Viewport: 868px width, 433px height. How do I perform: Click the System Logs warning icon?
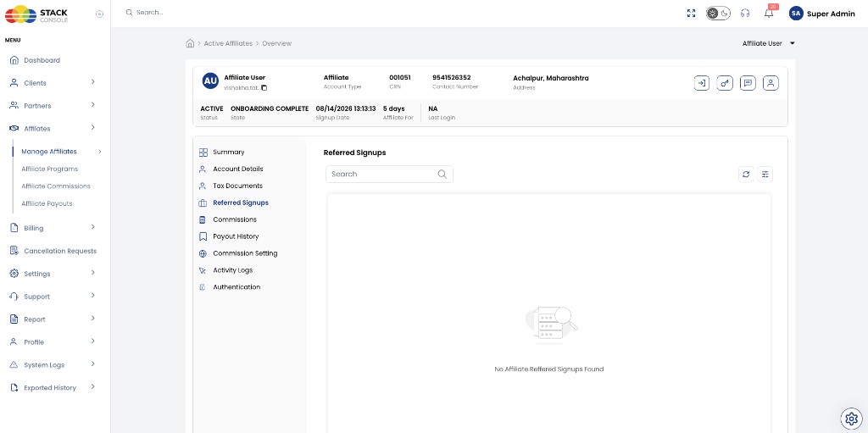coord(14,365)
